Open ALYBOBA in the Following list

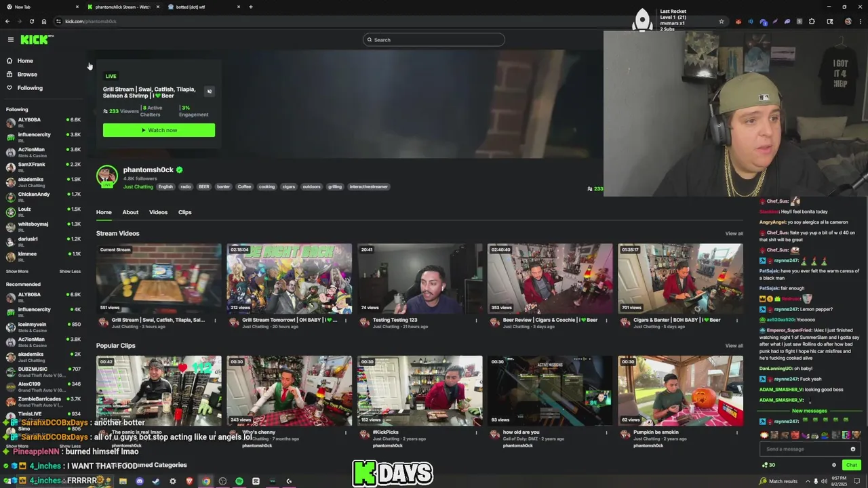coord(43,122)
